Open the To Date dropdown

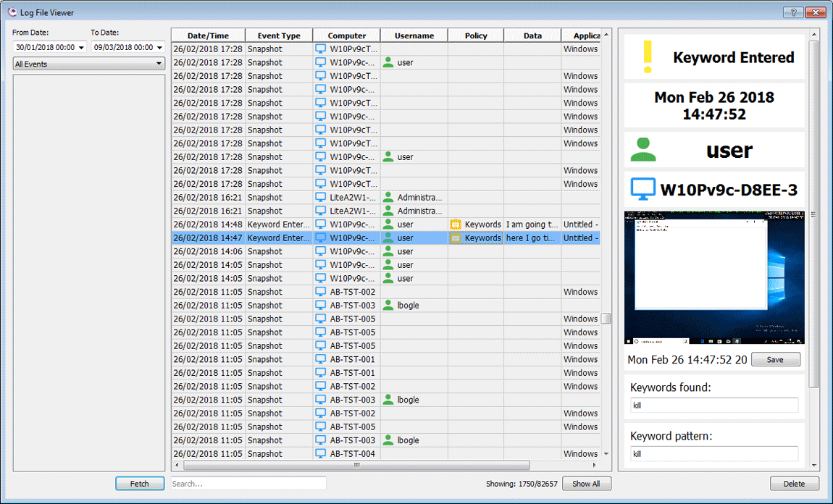[159, 47]
